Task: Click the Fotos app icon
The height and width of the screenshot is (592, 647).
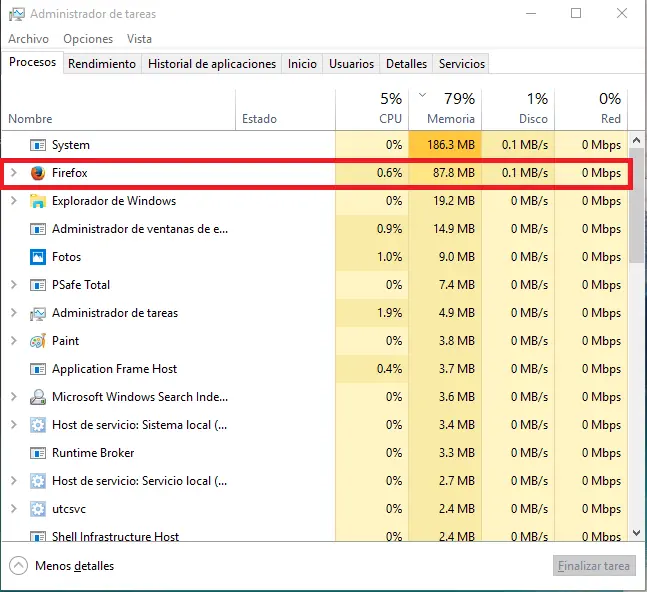Action: click(38, 257)
